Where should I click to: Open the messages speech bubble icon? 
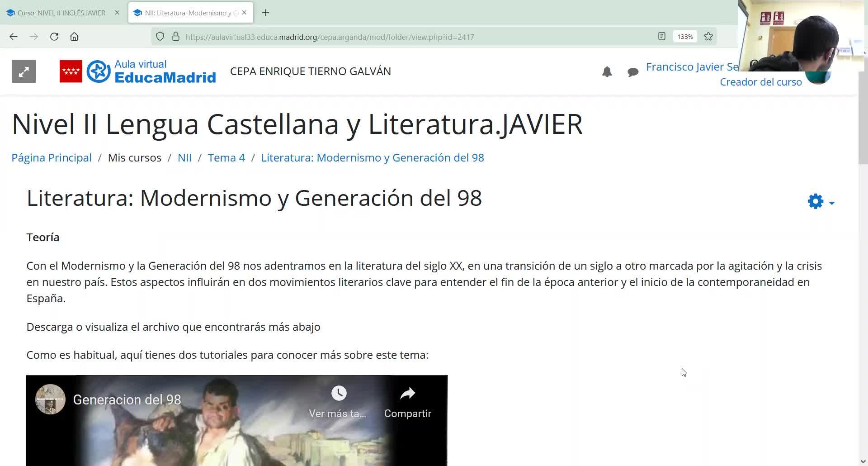[x=633, y=72]
